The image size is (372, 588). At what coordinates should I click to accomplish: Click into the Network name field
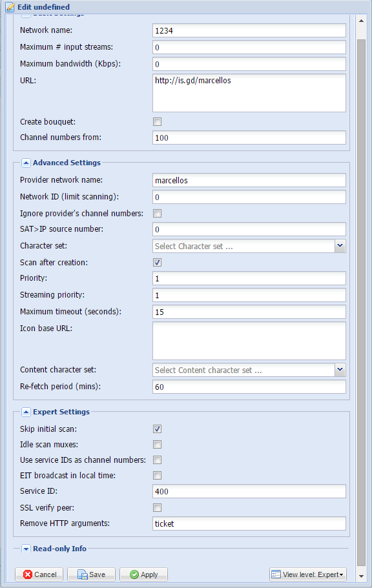[x=249, y=30]
